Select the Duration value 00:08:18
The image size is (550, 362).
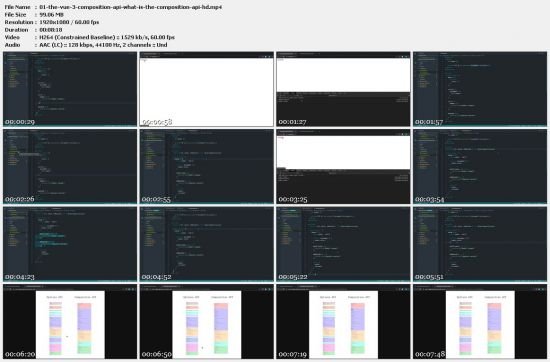[51, 30]
